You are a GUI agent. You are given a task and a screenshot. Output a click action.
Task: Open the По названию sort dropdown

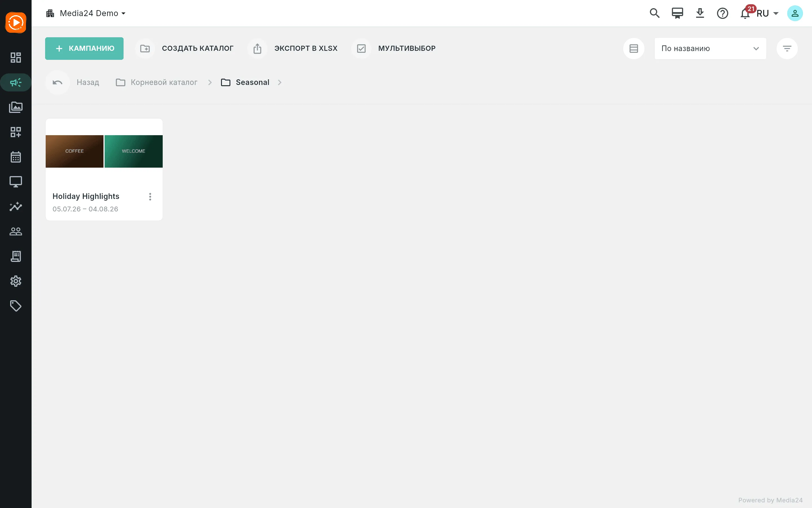(x=710, y=48)
